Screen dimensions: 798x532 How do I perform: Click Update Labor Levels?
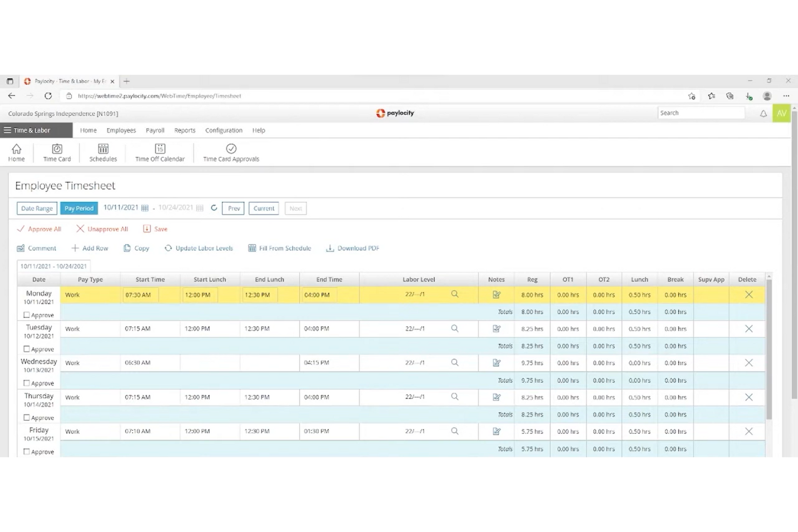pyautogui.click(x=199, y=248)
